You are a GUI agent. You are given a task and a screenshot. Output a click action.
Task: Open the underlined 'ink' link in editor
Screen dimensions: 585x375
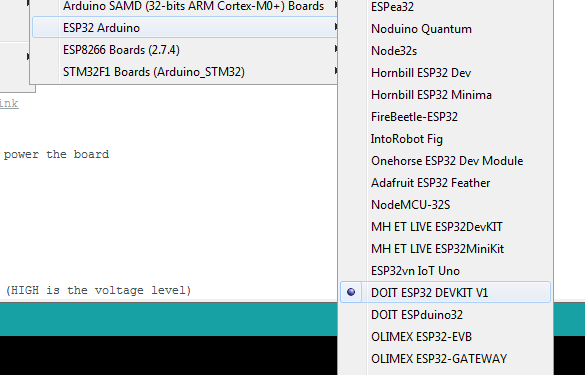click(9, 103)
